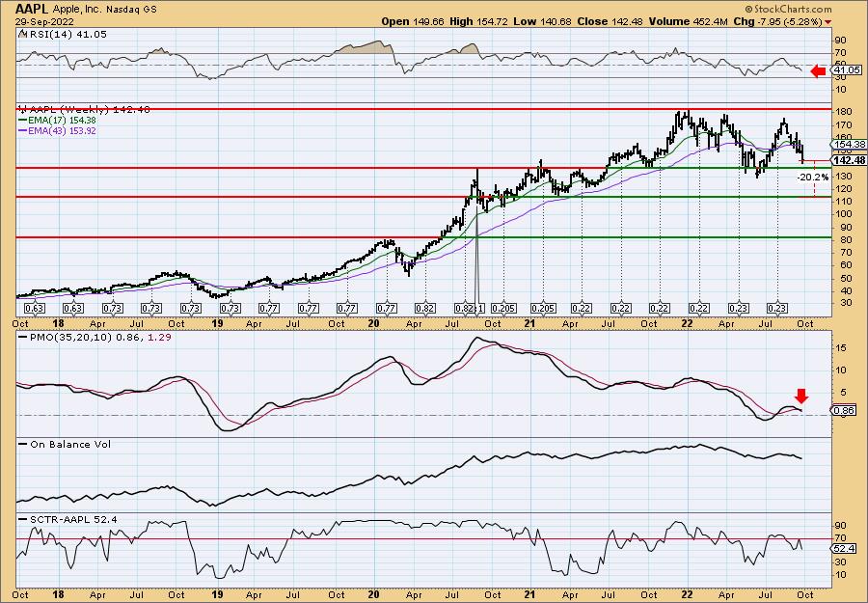
Task: Click the PMO(35,20,10) 0.86, 1.29 label
Action: click(x=95, y=337)
